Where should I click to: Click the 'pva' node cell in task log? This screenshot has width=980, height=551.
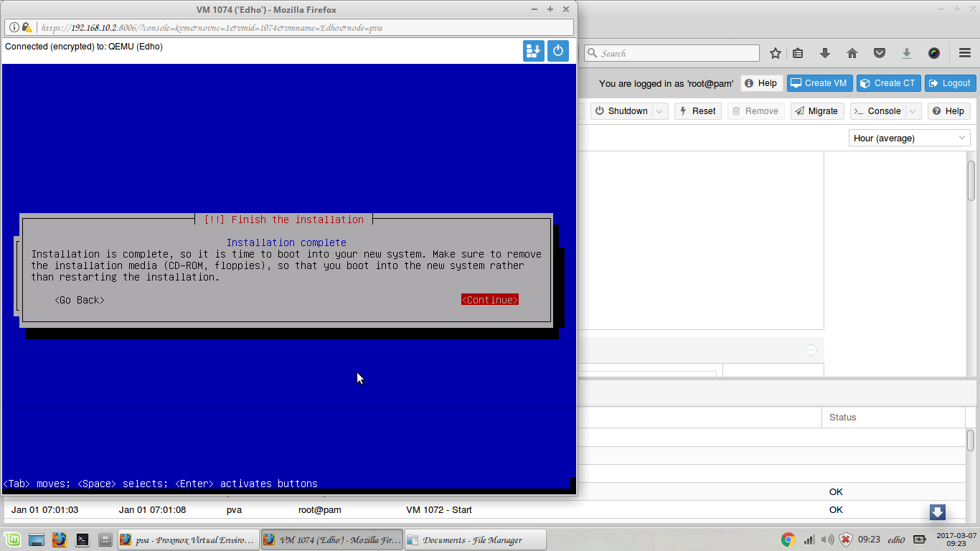point(234,510)
